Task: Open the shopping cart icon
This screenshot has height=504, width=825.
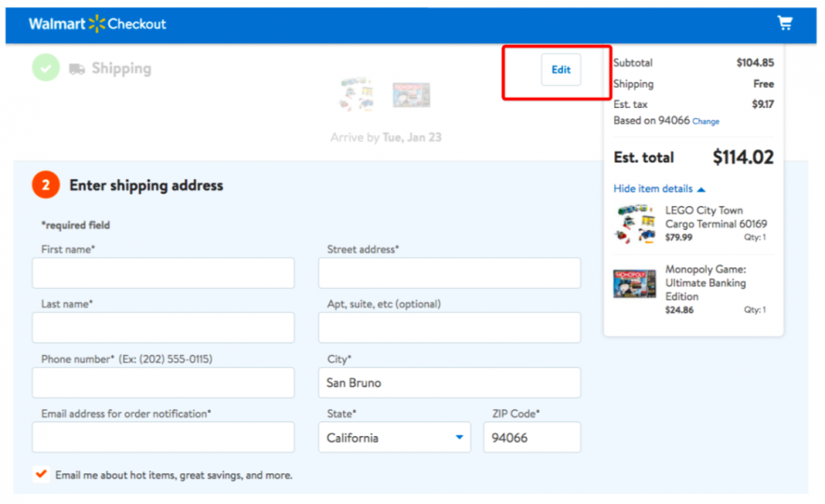Action: (x=785, y=23)
